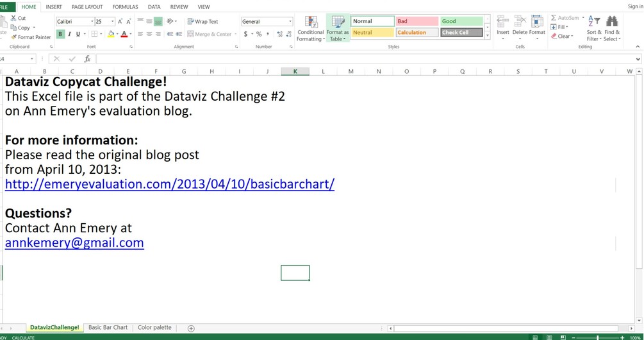The width and height of the screenshot is (644, 340).
Task: Open Conditional Formatting menu
Action: [311, 28]
